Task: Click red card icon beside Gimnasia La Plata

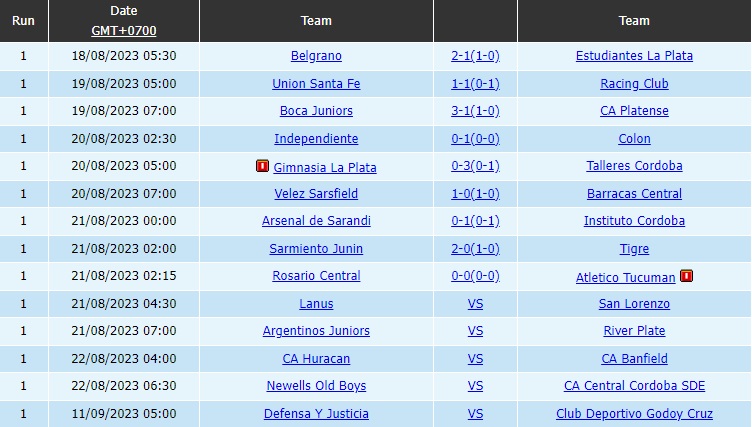Action: [262, 167]
